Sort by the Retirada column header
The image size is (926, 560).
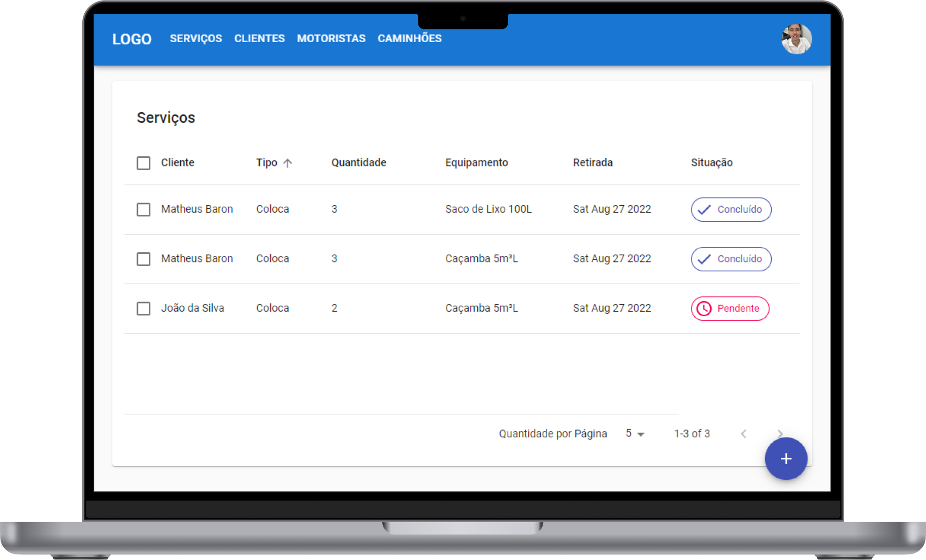click(593, 162)
